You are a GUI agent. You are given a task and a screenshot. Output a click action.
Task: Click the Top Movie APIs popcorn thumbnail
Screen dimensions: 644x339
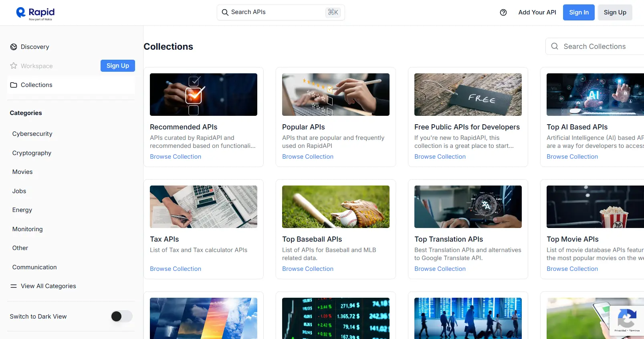point(595,207)
